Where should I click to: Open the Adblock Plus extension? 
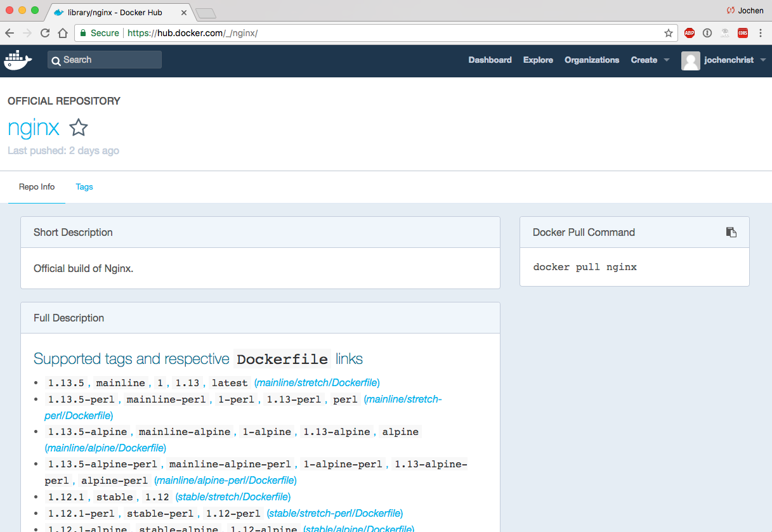[690, 33]
